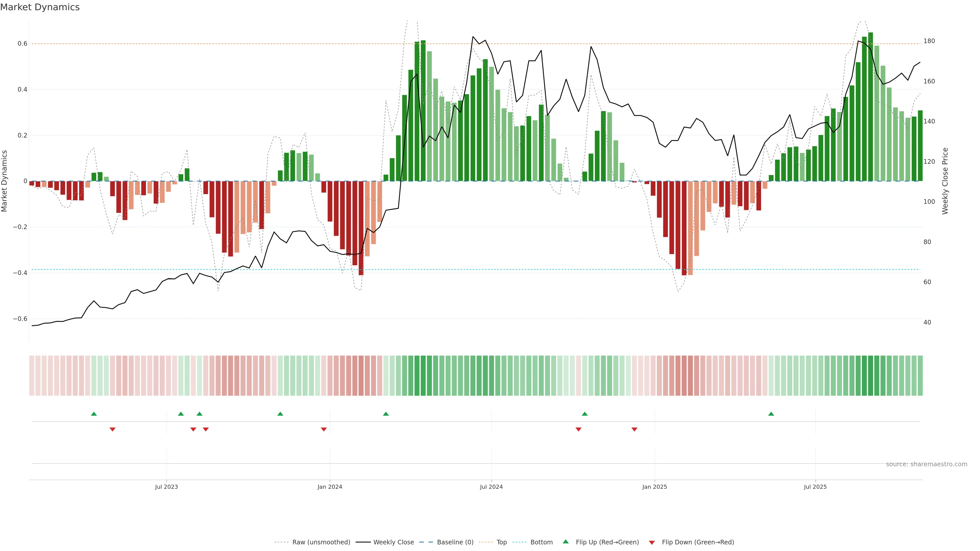Image resolution: width=980 pixels, height=551 pixels.
Task: Toggle the Baseline (0) legend entry
Action: [455, 542]
